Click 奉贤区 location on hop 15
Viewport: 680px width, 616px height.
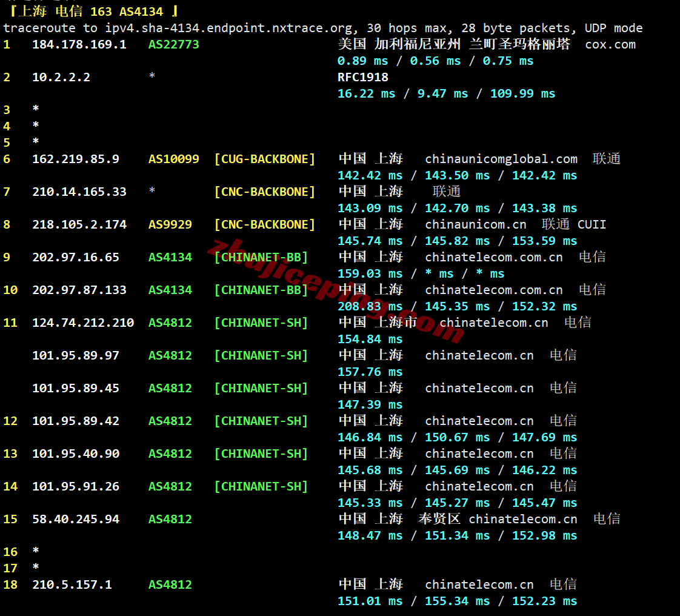(x=439, y=519)
